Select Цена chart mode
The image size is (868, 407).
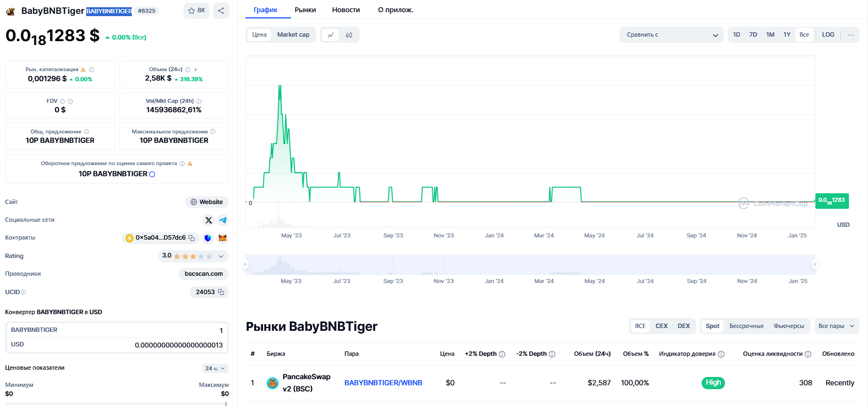click(259, 34)
